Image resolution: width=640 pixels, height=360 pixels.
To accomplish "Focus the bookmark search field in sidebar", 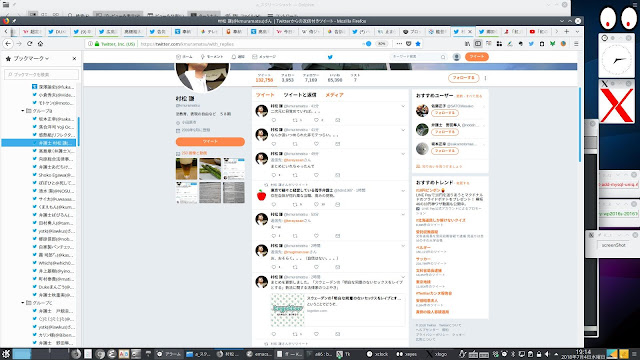I will (42, 75).
